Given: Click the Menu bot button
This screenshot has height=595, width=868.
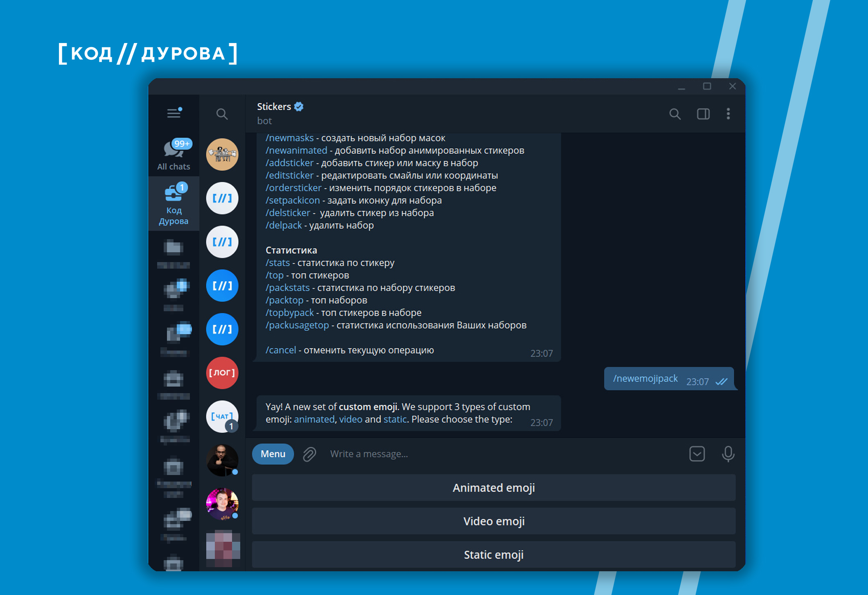Looking at the screenshot, I should [273, 454].
